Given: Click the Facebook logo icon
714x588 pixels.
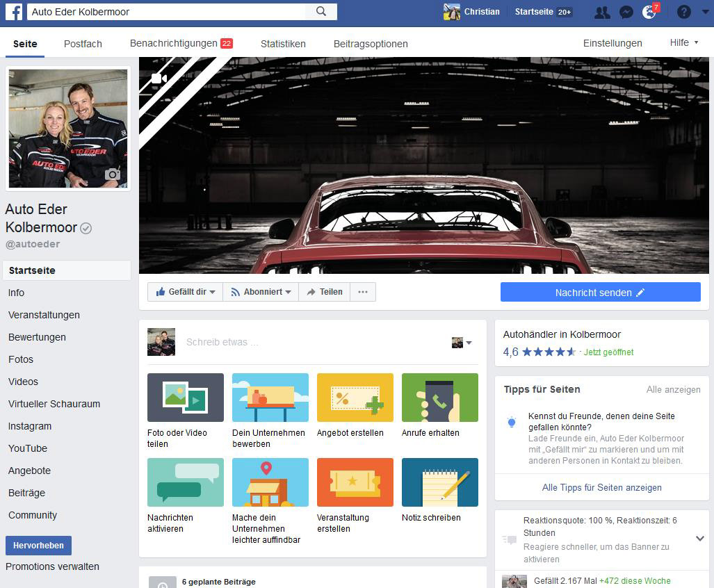Looking at the screenshot, I should [x=15, y=12].
